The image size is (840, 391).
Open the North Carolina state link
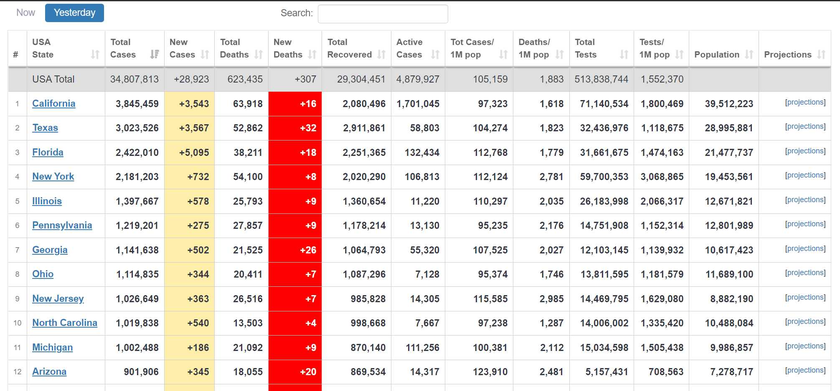(x=65, y=323)
